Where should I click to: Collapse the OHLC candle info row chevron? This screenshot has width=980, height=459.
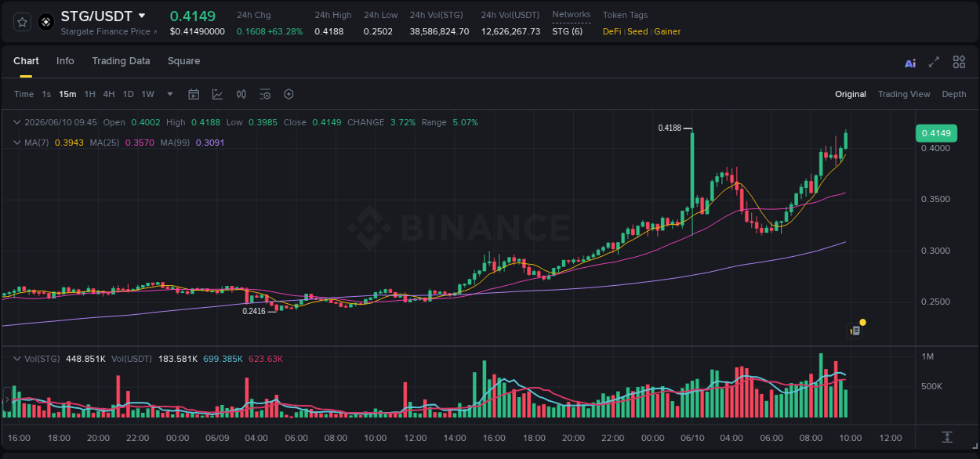17,122
